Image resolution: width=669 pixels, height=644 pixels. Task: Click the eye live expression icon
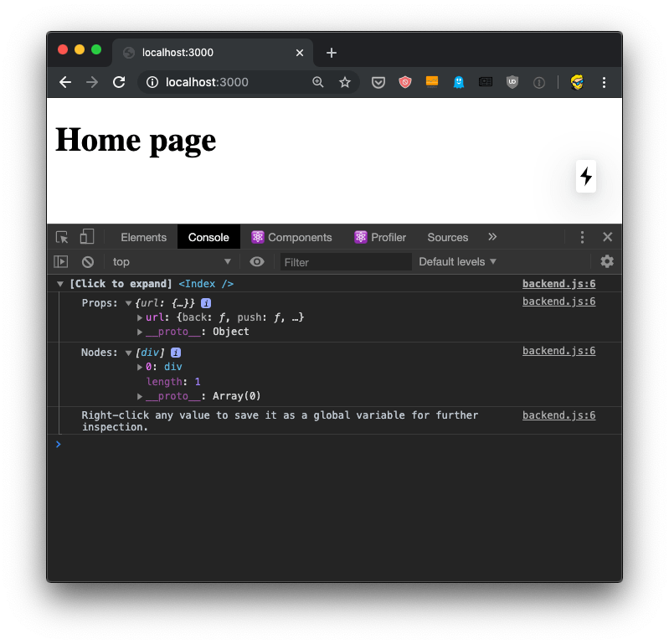tap(257, 261)
